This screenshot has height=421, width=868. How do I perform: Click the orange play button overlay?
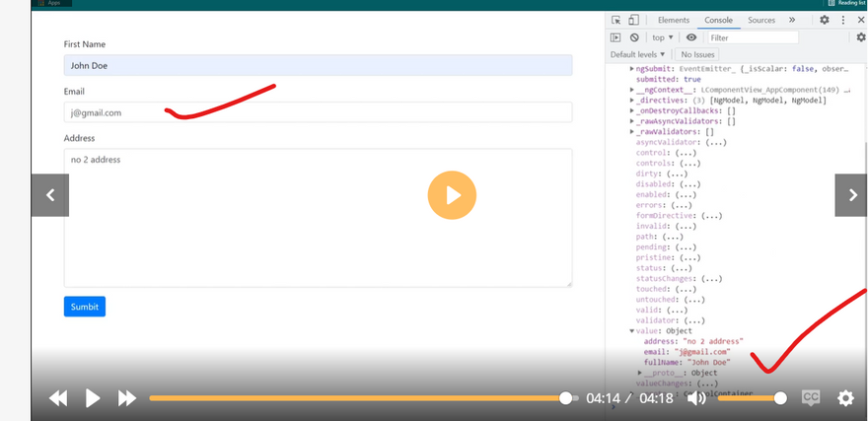click(x=452, y=195)
